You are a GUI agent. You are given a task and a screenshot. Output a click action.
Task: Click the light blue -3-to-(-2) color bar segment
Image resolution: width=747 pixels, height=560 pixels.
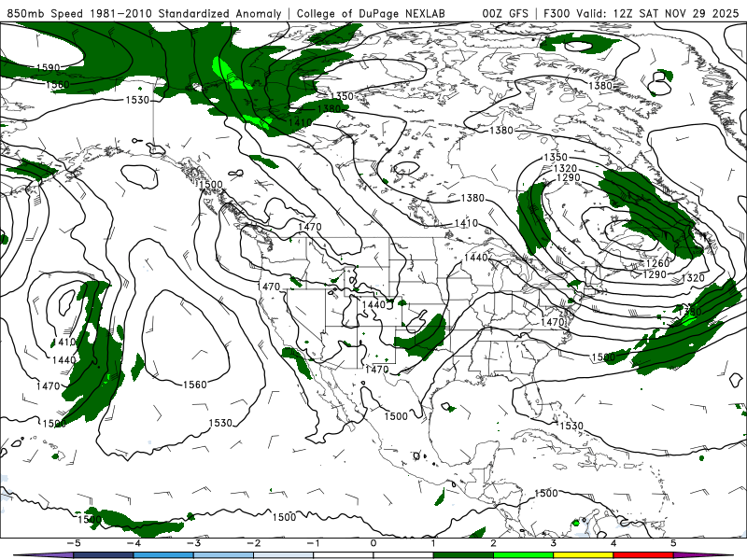(223, 555)
